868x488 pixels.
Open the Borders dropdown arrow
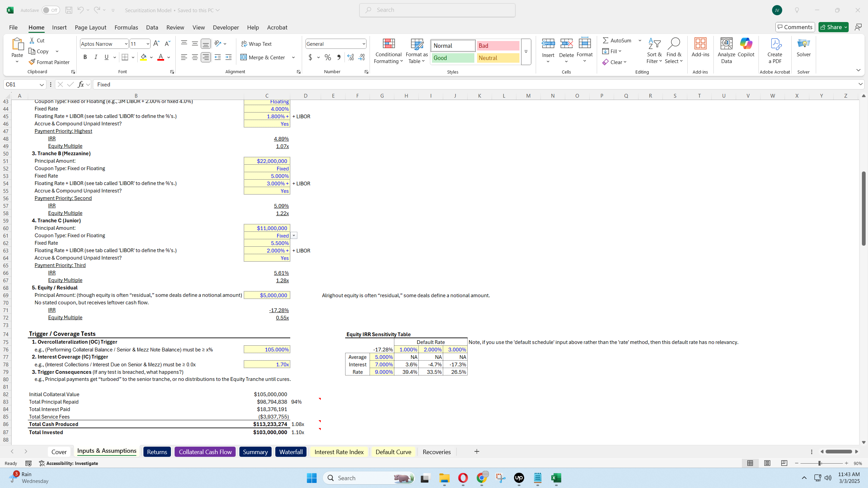[x=133, y=57]
